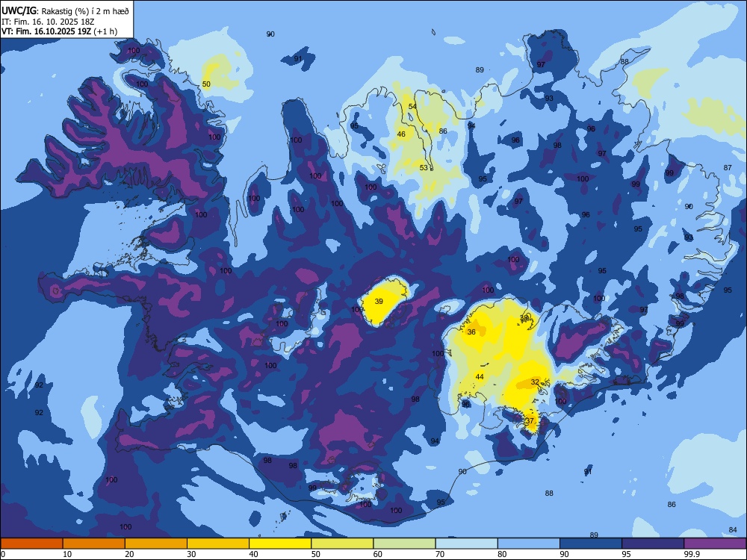This screenshot has width=747, height=560.
Task: Click the map value '36' on the large yellow area
Action: click(x=471, y=332)
